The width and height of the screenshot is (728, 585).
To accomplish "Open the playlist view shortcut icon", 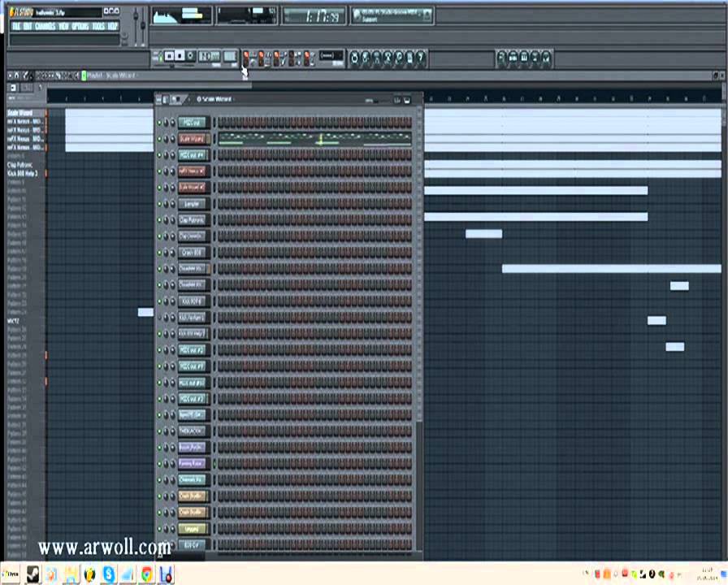I will point(501,58).
